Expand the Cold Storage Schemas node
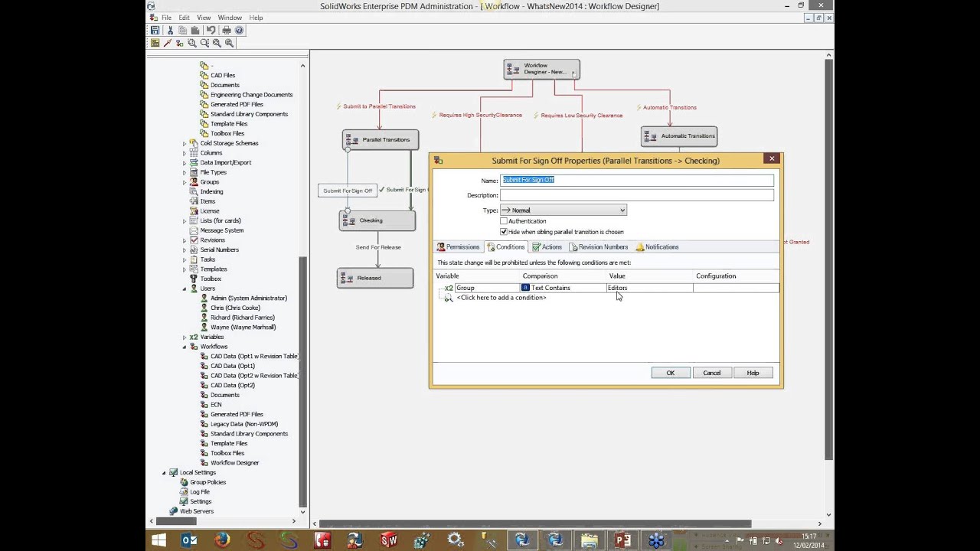This screenshot has height=551, width=980. tap(185, 143)
